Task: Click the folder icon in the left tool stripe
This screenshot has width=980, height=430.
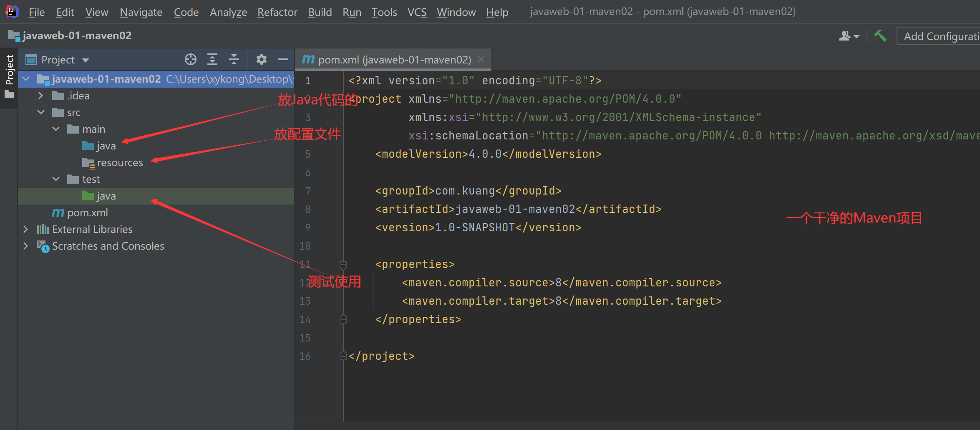Action: pyautogui.click(x=9, y=95)
